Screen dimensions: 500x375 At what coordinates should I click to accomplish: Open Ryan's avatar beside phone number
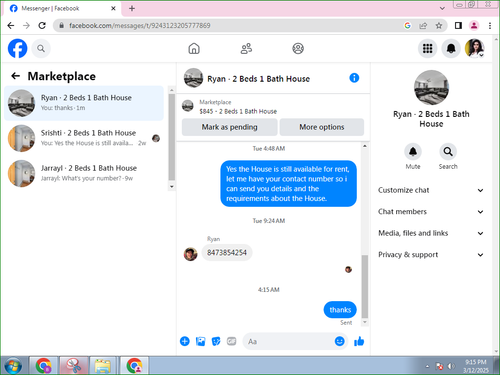pos(190,254)
